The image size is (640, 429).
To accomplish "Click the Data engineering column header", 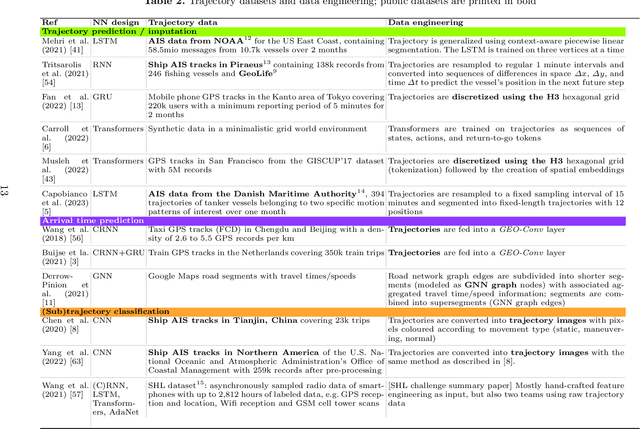I will [424, 20].
